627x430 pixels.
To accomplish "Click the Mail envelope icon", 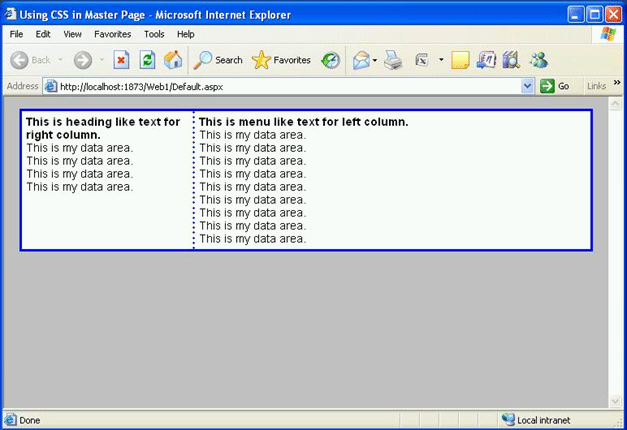I will point(361,60).
